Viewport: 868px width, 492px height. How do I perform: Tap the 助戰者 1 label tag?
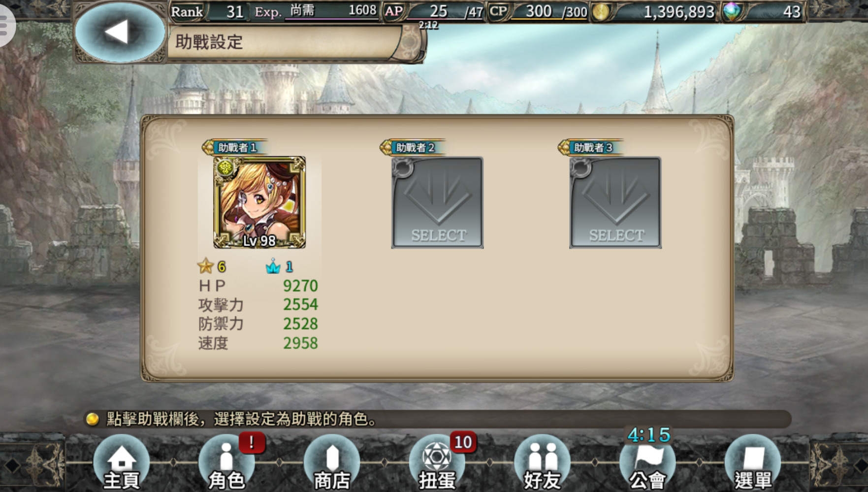235,147
